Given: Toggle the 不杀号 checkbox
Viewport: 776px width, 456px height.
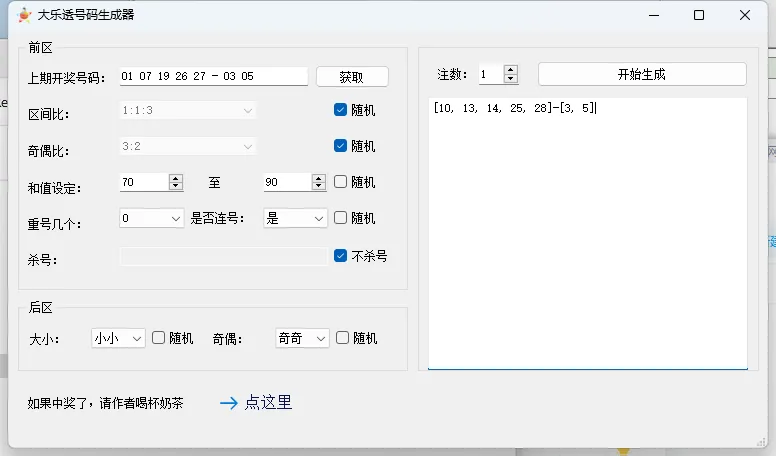Looking at the screenshot, I should click(341, 256).
